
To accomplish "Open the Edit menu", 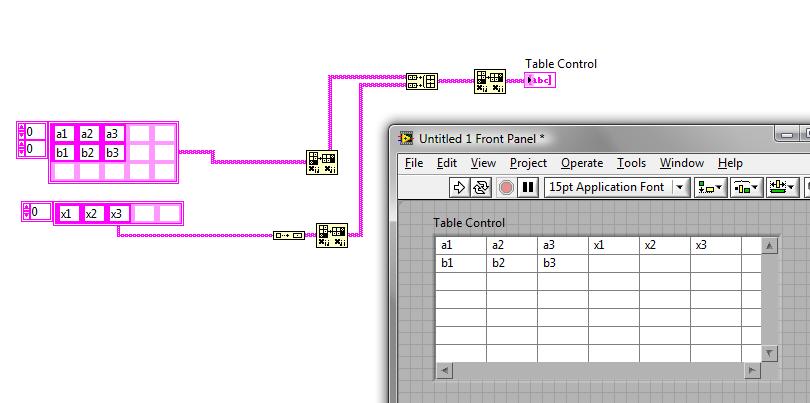I will pos(446,163).
